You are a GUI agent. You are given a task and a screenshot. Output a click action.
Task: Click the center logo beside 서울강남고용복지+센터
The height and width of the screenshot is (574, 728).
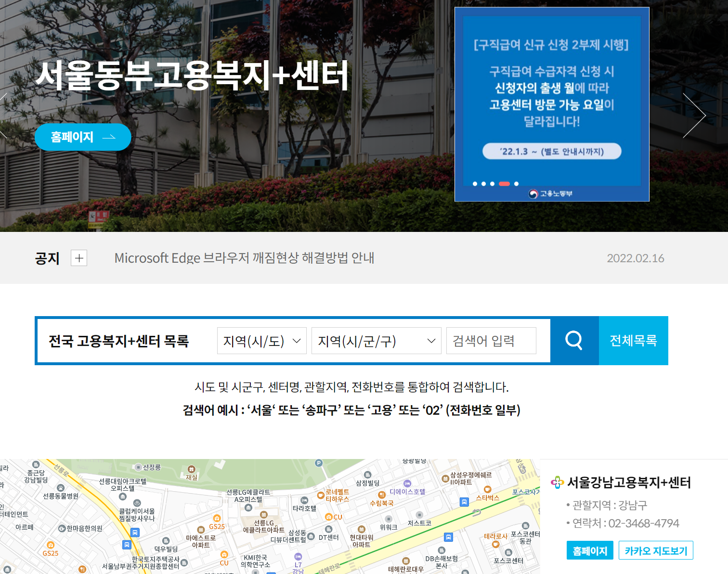[x=558, y=483]
